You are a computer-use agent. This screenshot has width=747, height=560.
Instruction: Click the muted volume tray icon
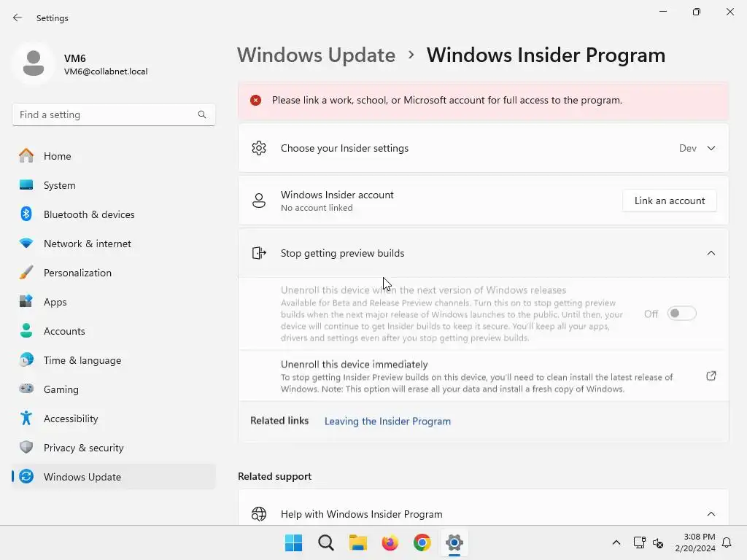(658, 542)
